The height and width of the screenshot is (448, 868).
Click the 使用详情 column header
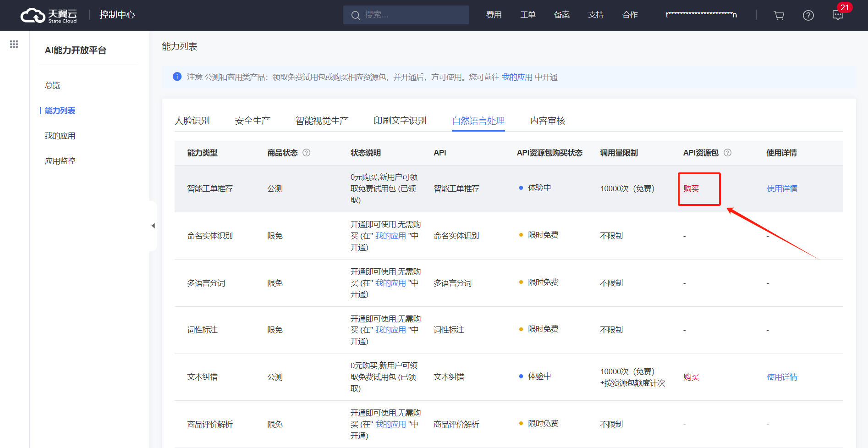coord(781,153)
